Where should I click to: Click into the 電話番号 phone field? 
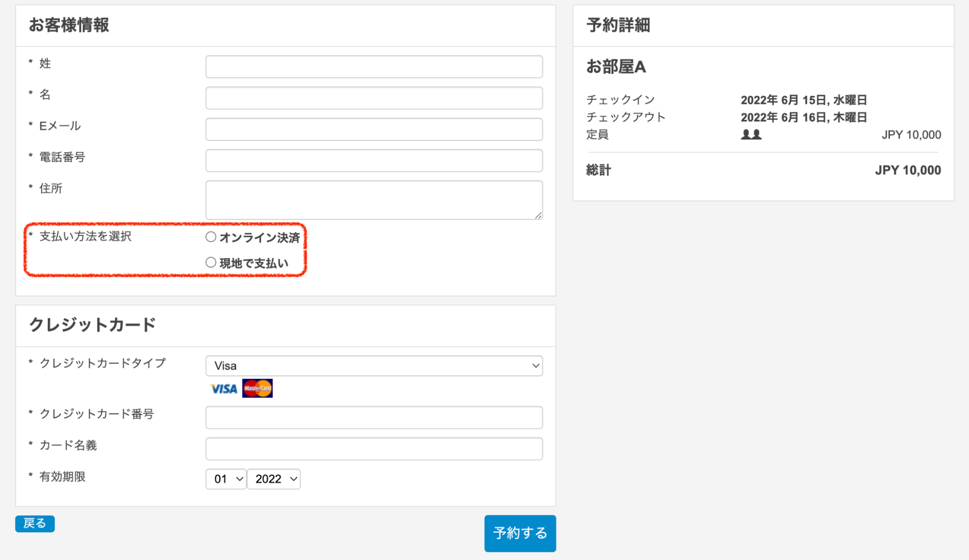374,160
